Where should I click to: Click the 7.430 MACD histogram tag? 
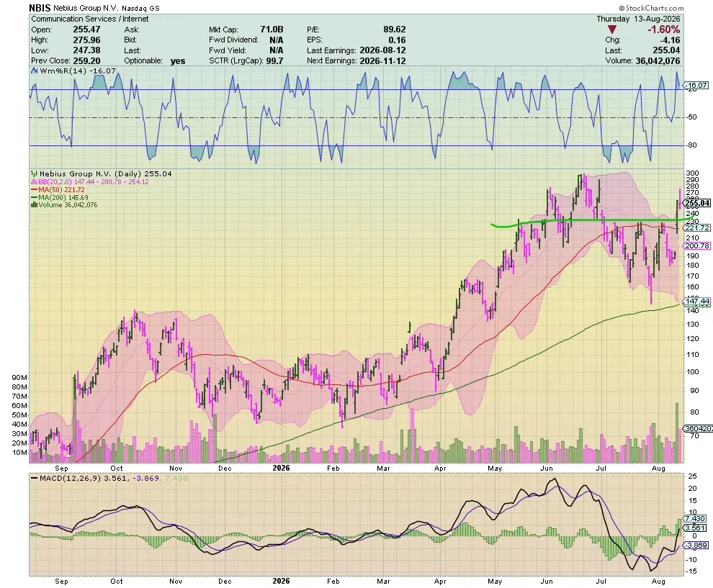(695, 518)
